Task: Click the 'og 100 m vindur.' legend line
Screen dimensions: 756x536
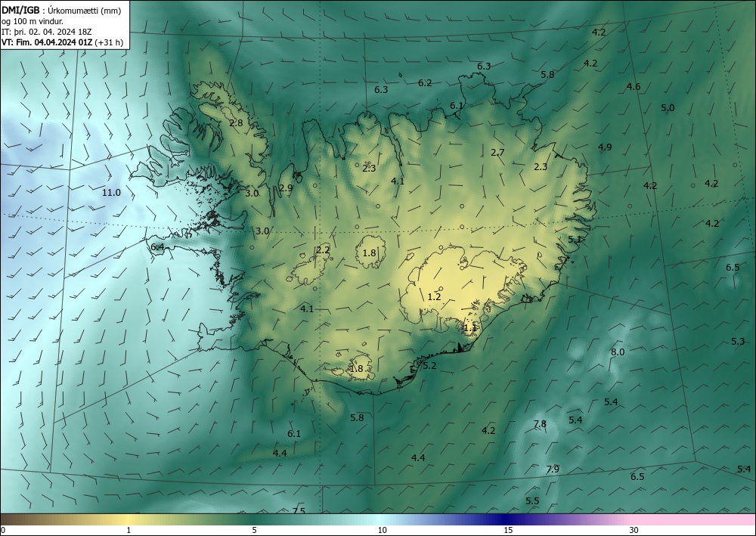Action: pos(33,21)
